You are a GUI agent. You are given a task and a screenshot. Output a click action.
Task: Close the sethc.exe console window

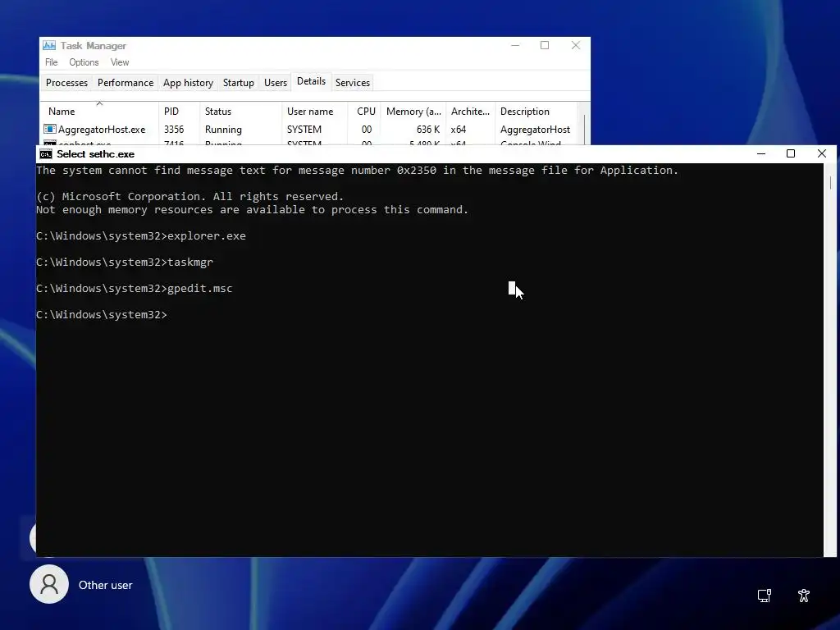(822, 153)
